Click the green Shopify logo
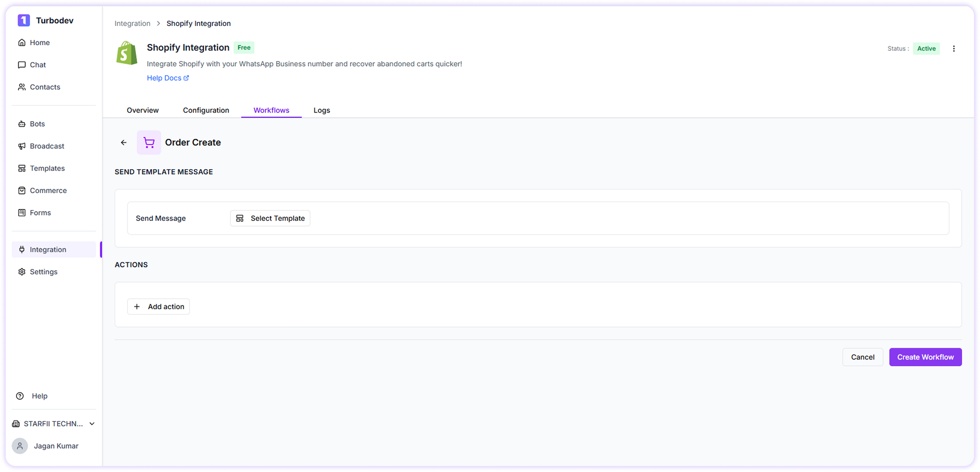The height and width of the screenshot is (472, 980). click(x=126, y=53)
